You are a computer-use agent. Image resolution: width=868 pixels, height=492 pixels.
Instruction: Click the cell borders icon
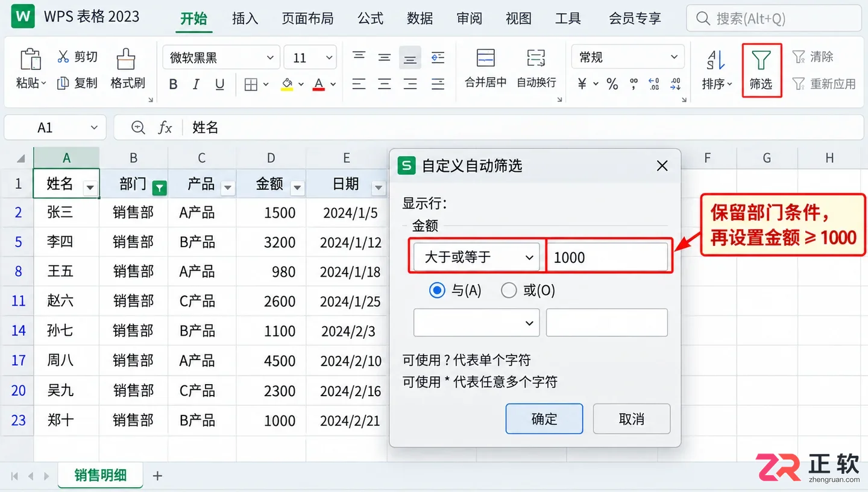[x=251, y=84]
